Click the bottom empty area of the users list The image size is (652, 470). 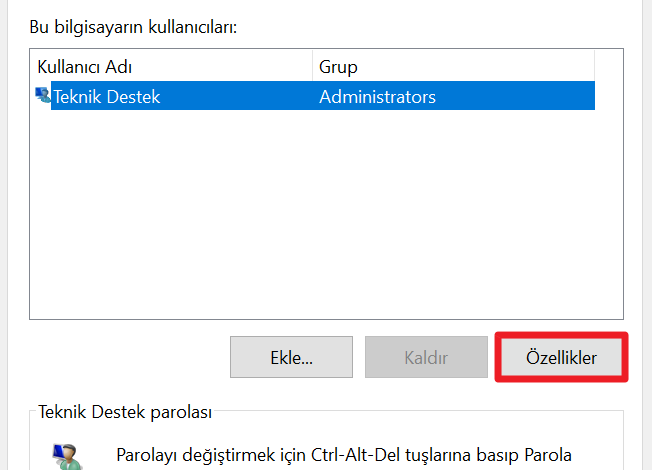325,295
